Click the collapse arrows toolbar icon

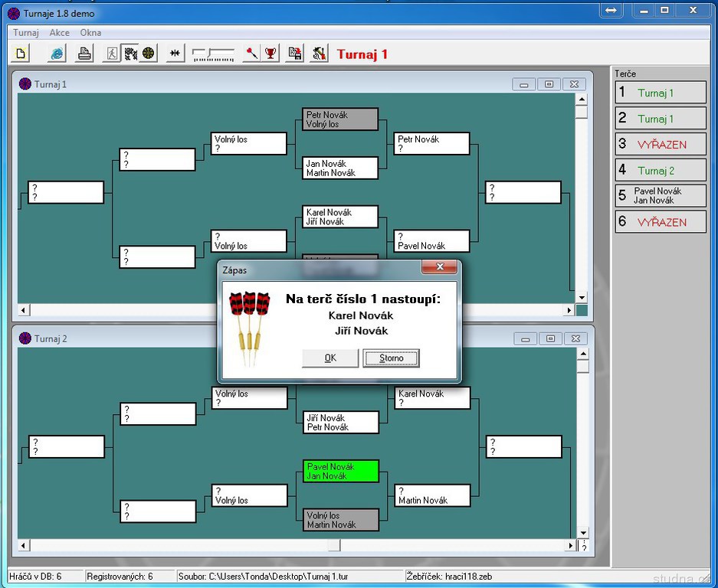tap(175, 53)
